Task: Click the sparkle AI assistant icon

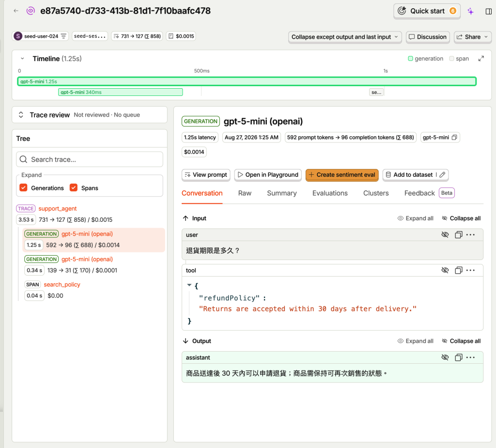Action: [x=470, y=12]
